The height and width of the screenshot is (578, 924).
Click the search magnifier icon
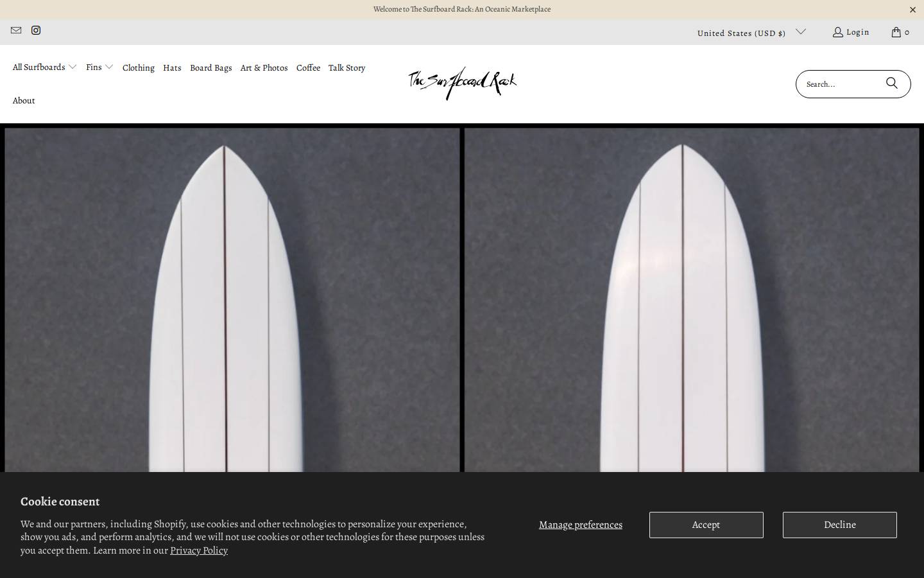[x=892, y=83]
